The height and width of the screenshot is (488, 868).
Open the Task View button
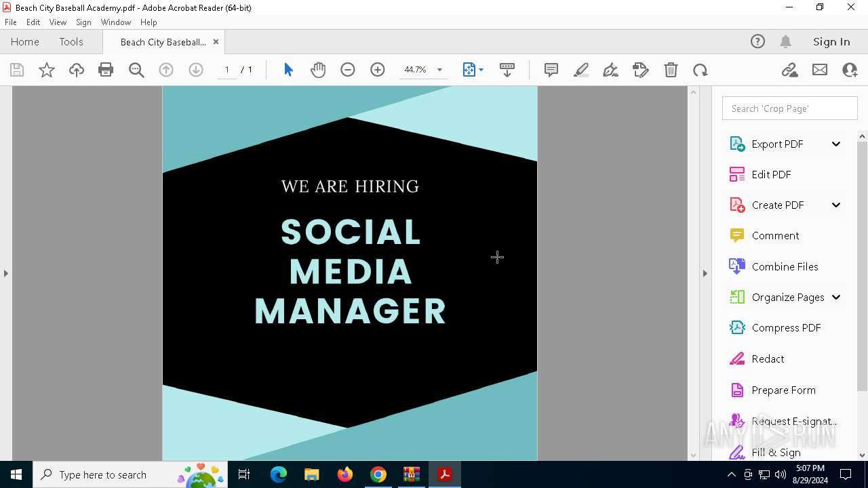pyautogui.click(x=244, y=474)
